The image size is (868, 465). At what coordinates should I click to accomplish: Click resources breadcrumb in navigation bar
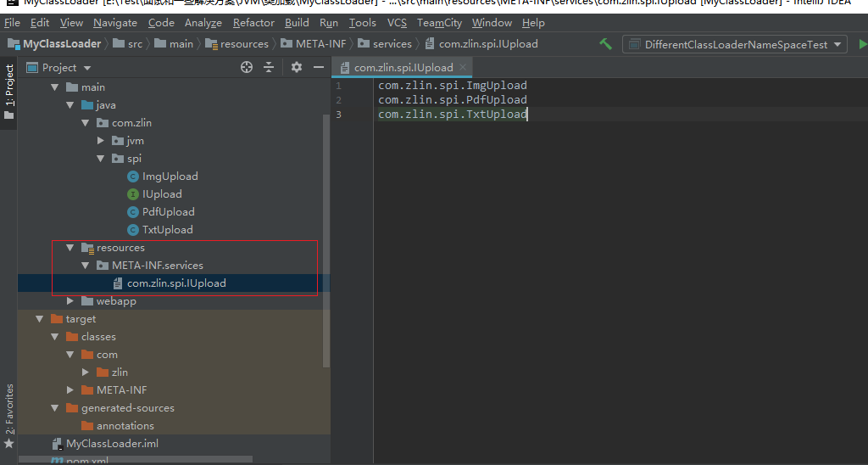237,44
